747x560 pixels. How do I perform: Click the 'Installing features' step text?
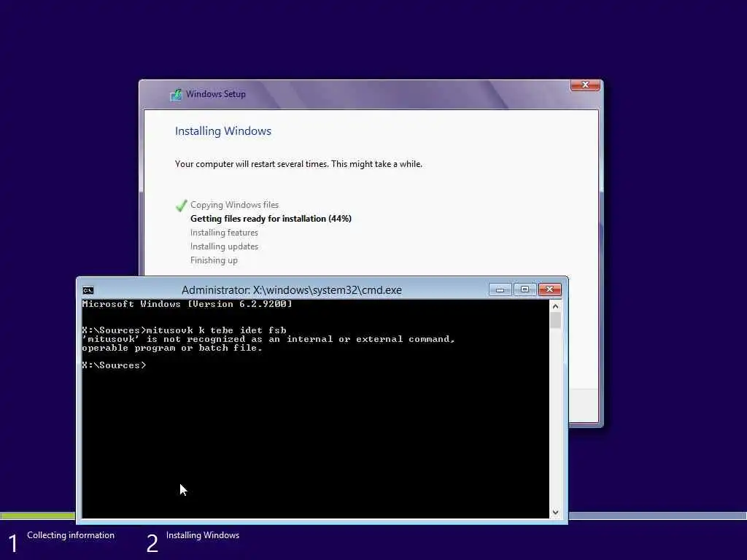pyautogui.click(x=224, y=233)
